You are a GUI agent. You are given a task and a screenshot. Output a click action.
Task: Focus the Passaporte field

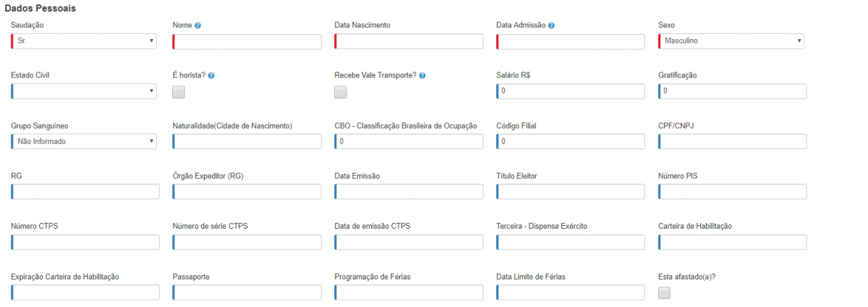pyautogui.click(x=247, y=293)
